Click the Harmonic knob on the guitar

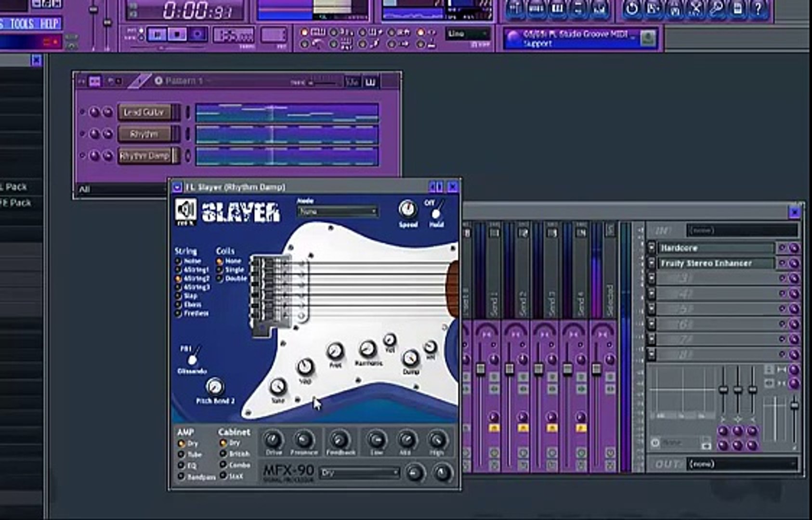tap(367, 349)
